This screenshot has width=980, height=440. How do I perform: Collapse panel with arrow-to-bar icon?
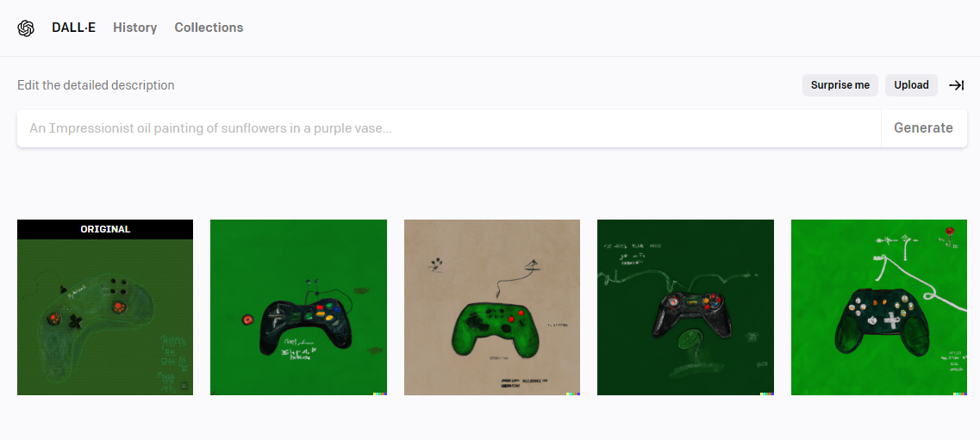tap(956, 85)
